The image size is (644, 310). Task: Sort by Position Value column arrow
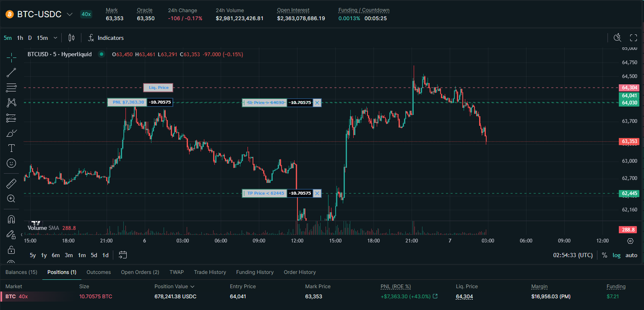[x=192, y=287]
